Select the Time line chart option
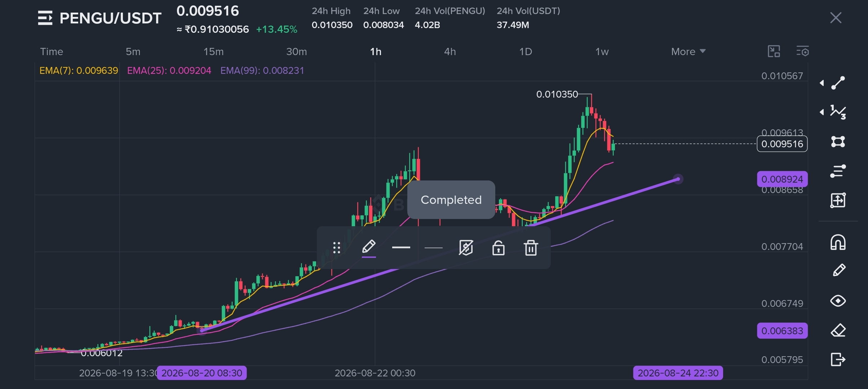 52,52
